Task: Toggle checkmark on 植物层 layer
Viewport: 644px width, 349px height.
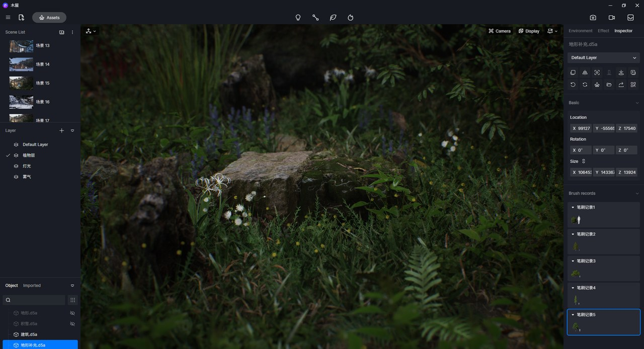Action: (8, 155)
